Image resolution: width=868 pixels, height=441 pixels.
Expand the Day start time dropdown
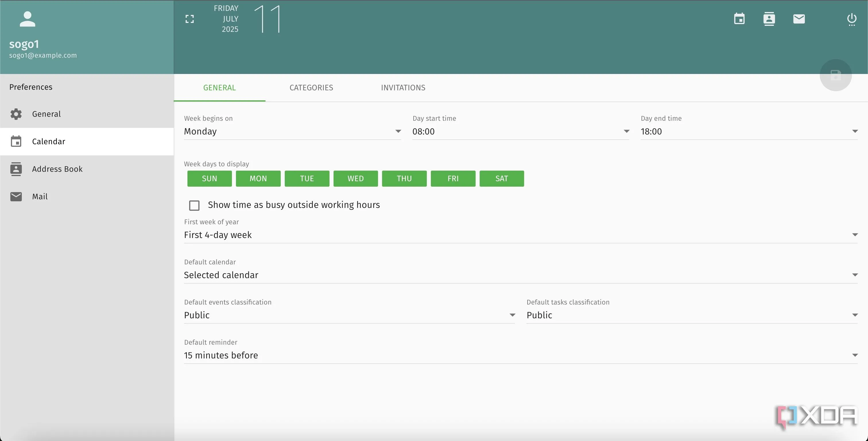521,131
